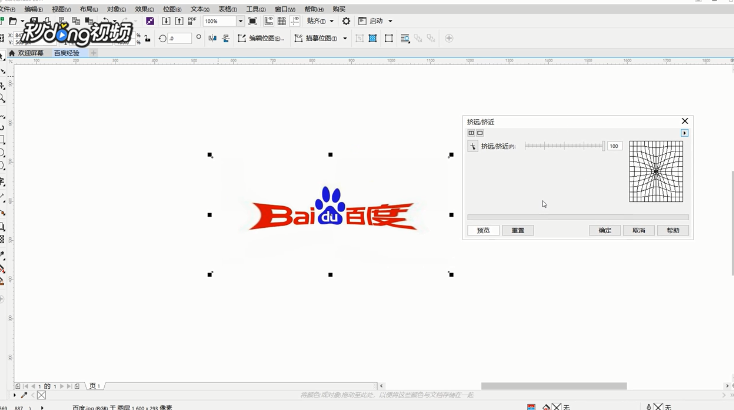The height and width of the screenshot is (410, 734).
Task: Open the dialog flyout arrow button
Action: click(x=685, y=133)
